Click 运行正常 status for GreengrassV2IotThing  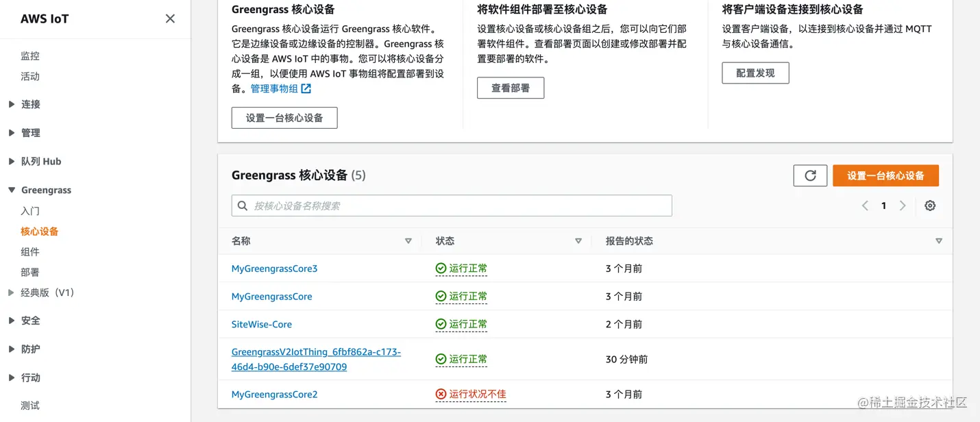(x=468, y=359)
